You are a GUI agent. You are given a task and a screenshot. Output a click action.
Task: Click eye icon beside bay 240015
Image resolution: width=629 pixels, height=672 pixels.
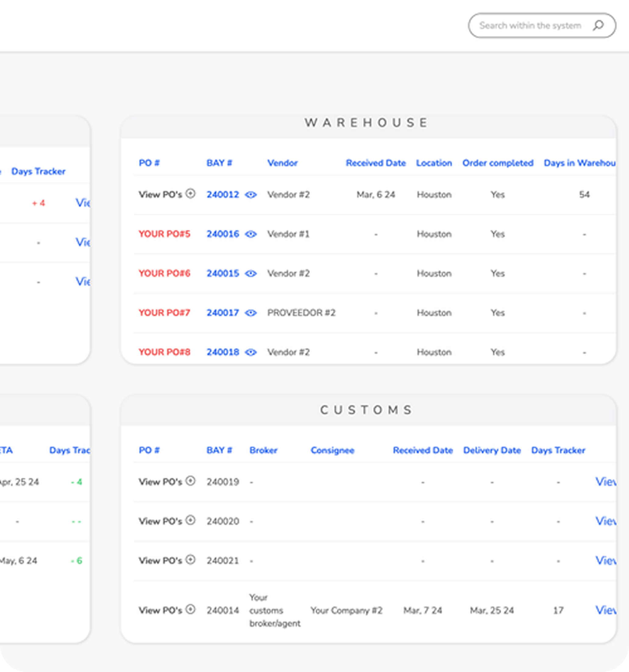coord(251,273)
